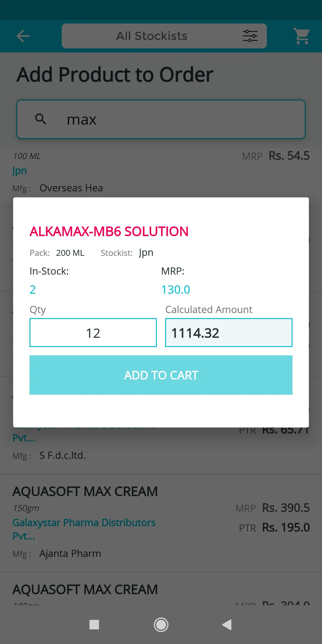Image resolution: width=322 pixels, height=644 pixels.
Task: Tap Android home circle button
Action: click(161, 625)
